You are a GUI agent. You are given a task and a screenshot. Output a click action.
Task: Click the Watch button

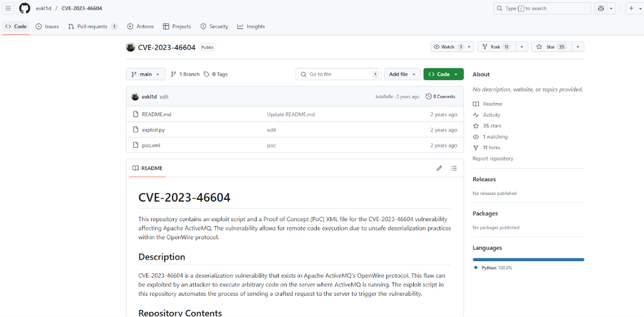tap(448, 47)
